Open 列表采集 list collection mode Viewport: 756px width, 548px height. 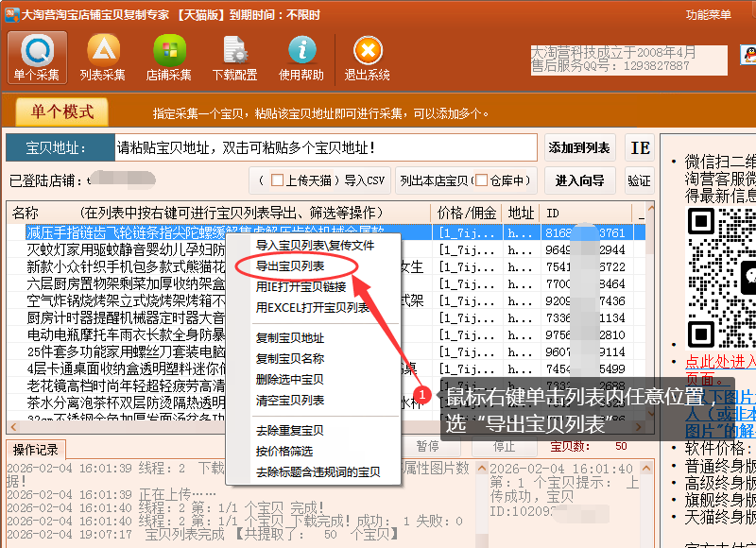click(x=103, y=58)
